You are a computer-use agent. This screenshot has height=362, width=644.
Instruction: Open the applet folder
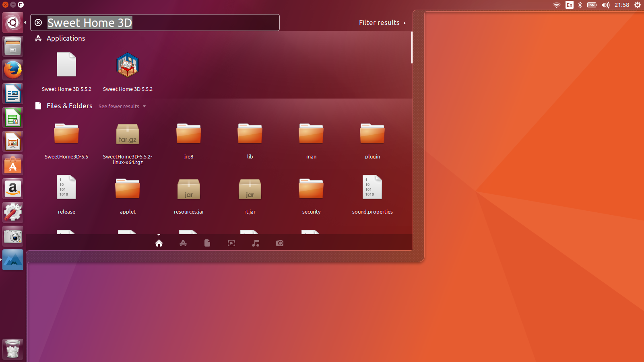point(128,196)
